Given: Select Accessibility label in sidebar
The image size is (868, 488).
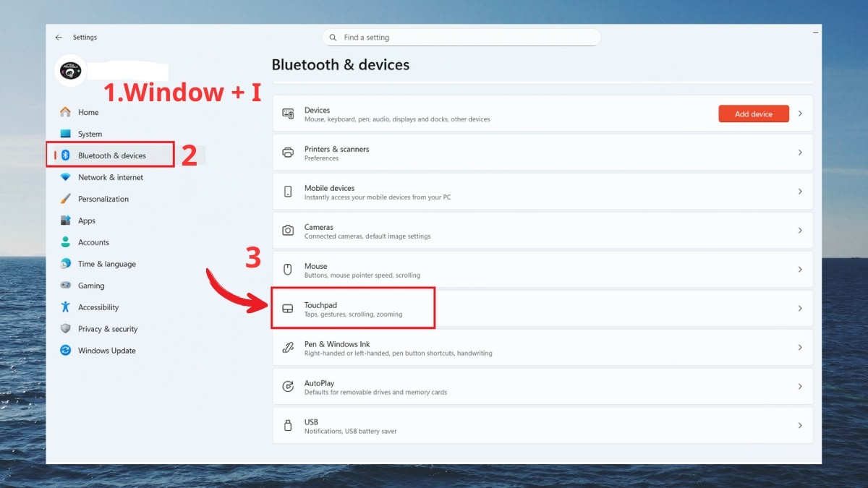Looking at the screenshot, I should click(98, 307).
